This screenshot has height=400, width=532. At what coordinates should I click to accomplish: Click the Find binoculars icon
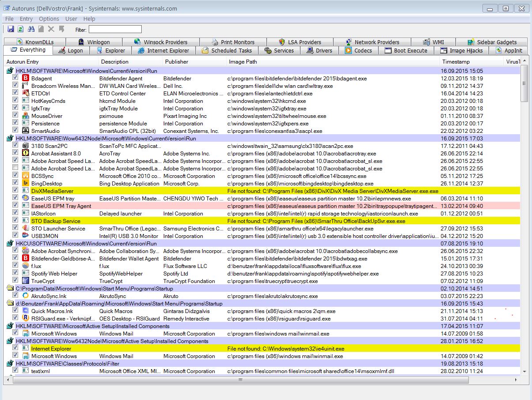point(31,29)
